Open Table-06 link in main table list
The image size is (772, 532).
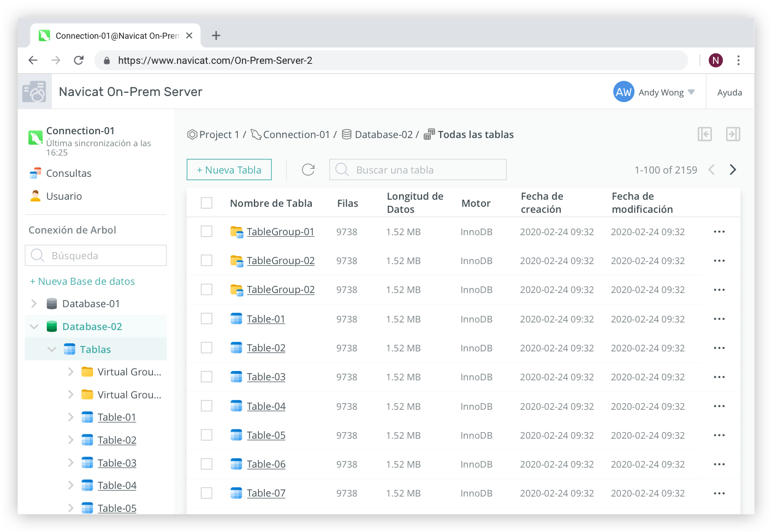tap(266, 464)
